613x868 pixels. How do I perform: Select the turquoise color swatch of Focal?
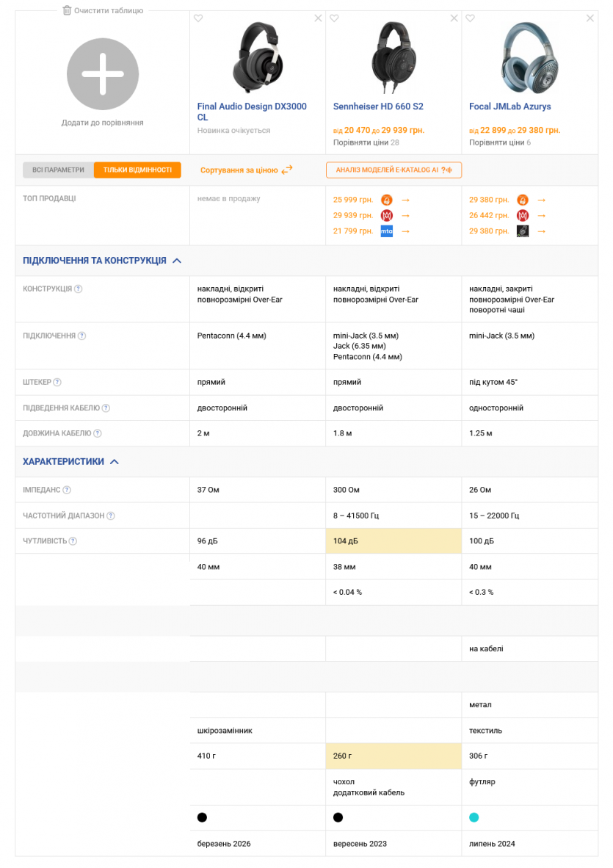click(474, 817)
